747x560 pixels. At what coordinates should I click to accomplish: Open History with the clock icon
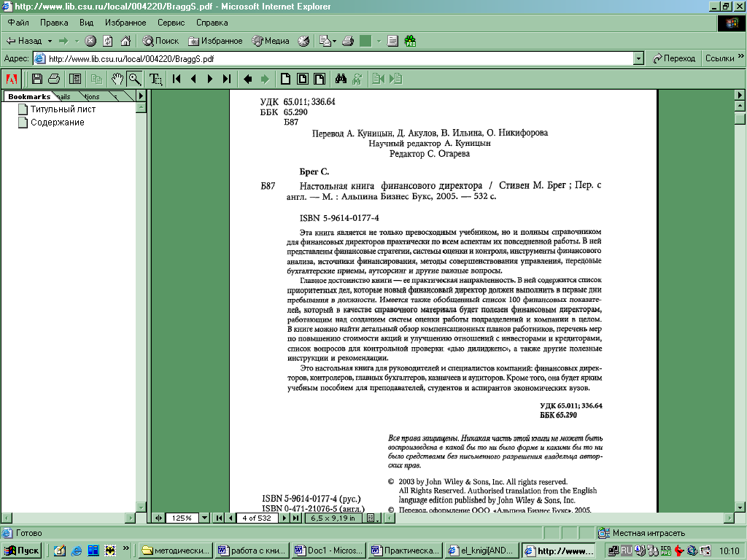[x=303, y=41]
